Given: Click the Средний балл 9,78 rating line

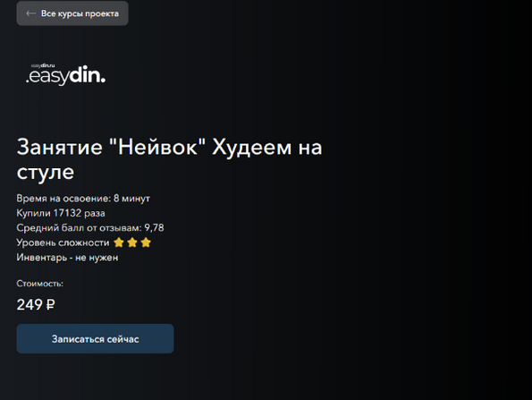Looking at the screenshot, I should click(x=90, y=228).
